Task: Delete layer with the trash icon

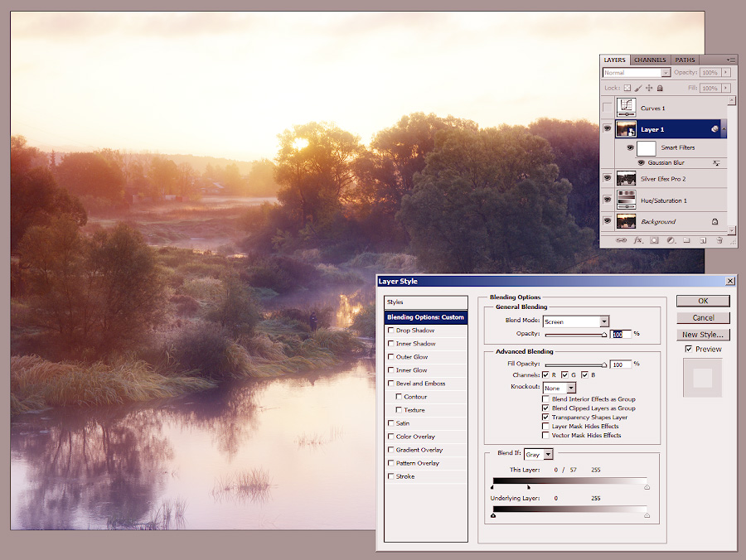Action: pyautogui.click(x=719, y=240)
